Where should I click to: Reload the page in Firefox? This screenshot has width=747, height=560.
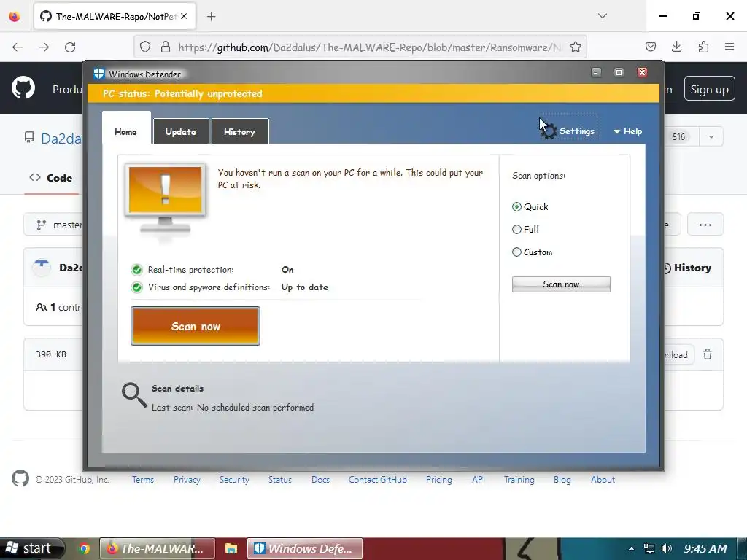pyautogui.click(x=70, y=47)
